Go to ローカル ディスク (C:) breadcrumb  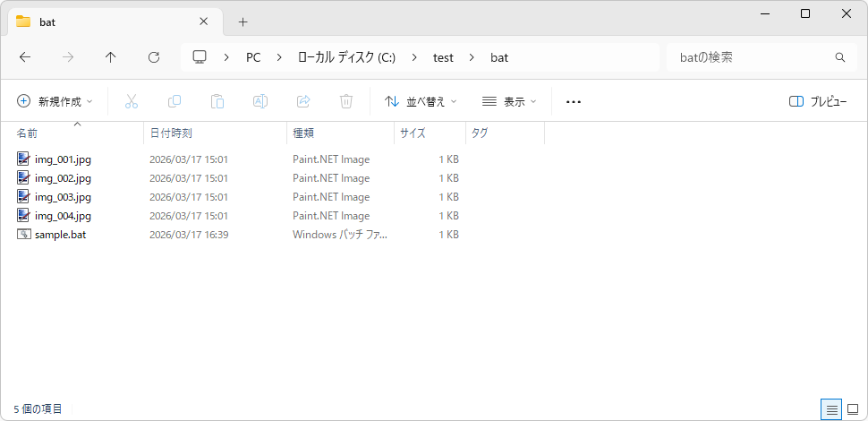347,57
